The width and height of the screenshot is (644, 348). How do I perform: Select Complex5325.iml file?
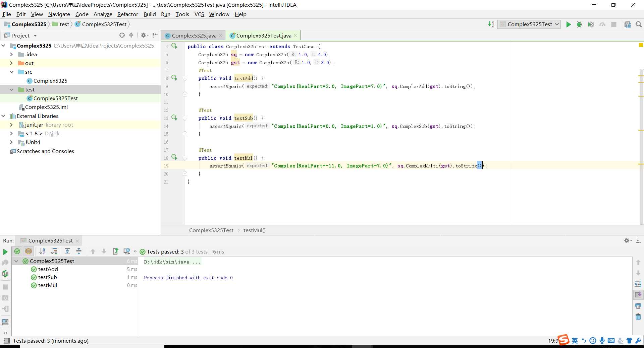coord(46,107)
